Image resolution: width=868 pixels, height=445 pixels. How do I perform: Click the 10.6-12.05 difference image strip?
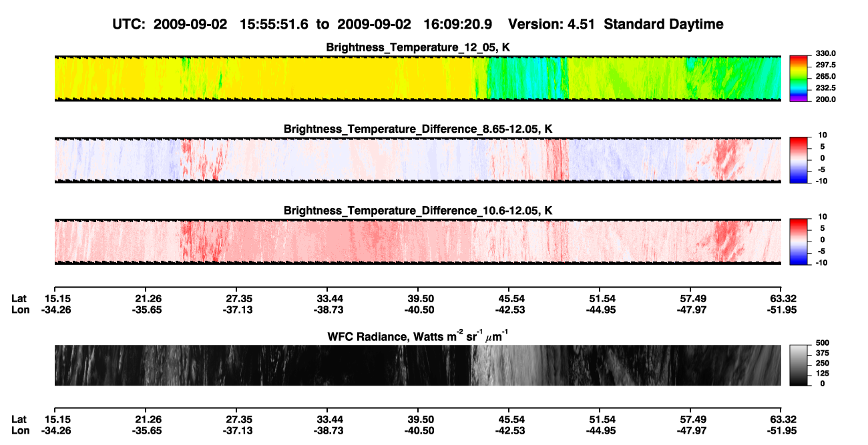tap(417, 242)
